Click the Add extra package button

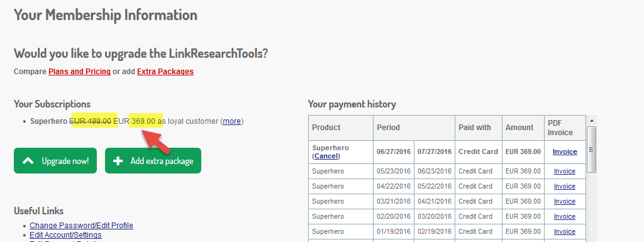click(153, 161)
